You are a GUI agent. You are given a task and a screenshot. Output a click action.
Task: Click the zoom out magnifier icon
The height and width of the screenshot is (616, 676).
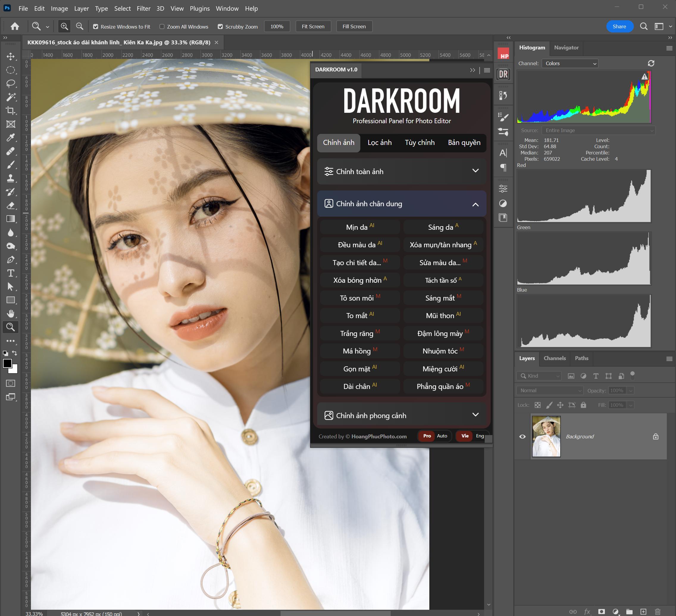click(79, 26)
